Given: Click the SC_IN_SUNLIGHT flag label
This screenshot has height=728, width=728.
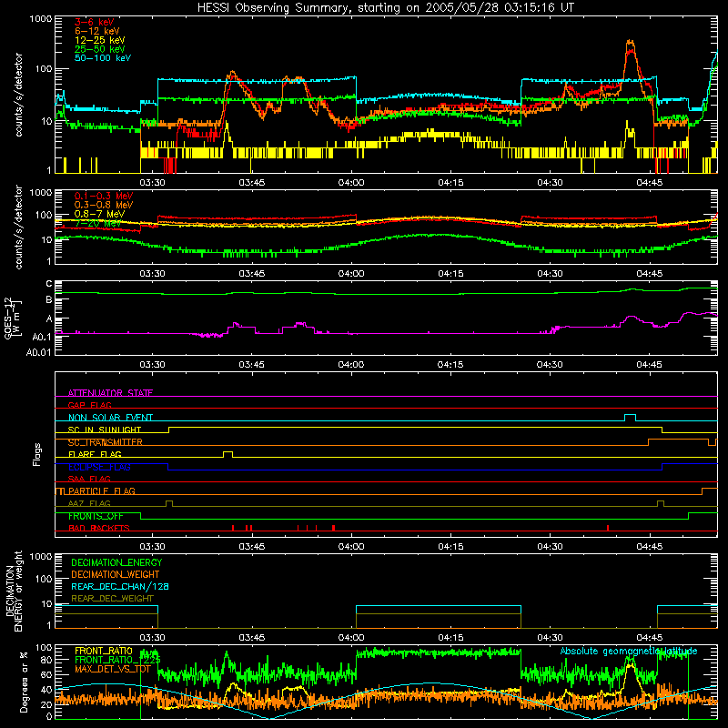Looking at the screenshot, I should [105, 430].
